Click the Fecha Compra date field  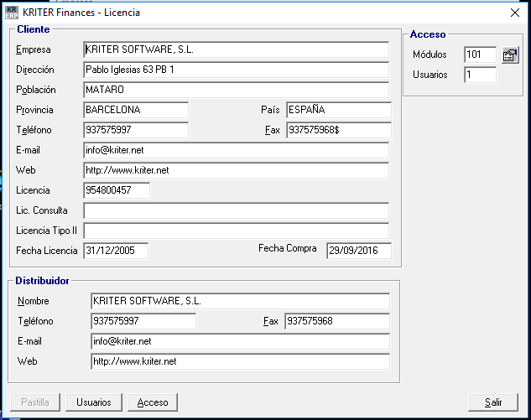(x=358, y=251)
